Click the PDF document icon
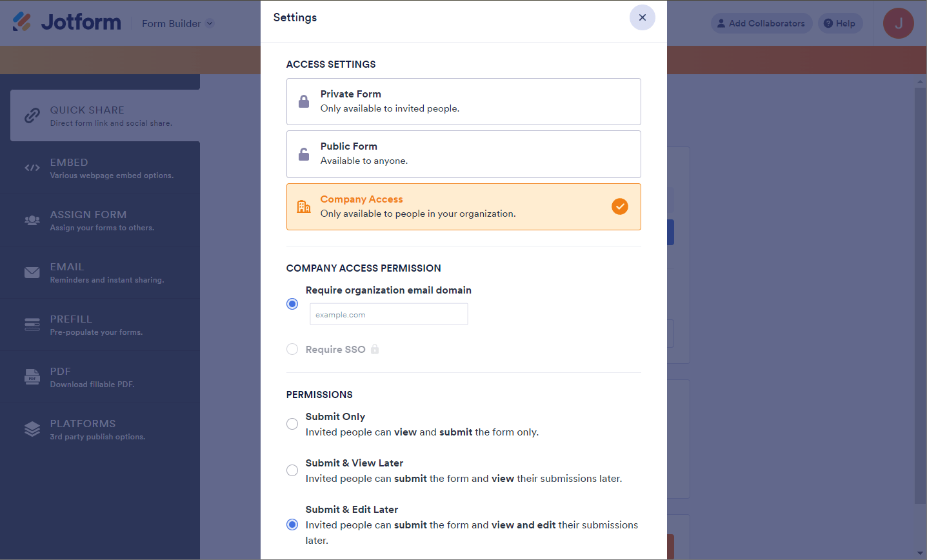 32,377
